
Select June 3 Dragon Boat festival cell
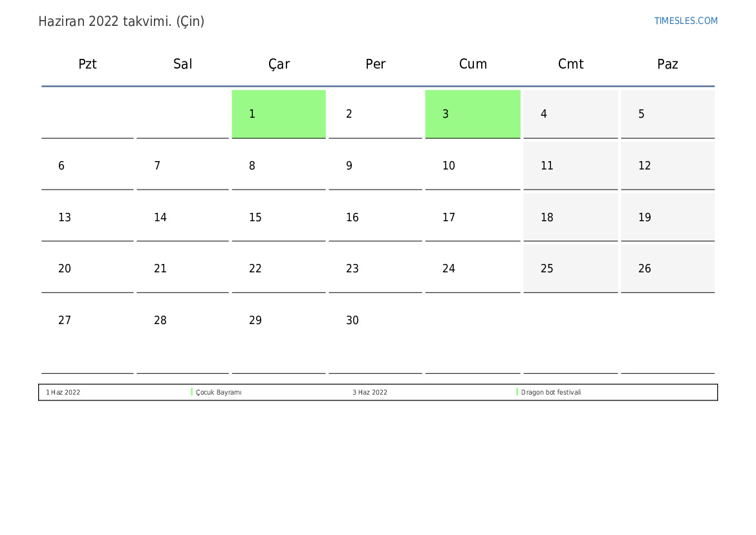pos(473,114)
